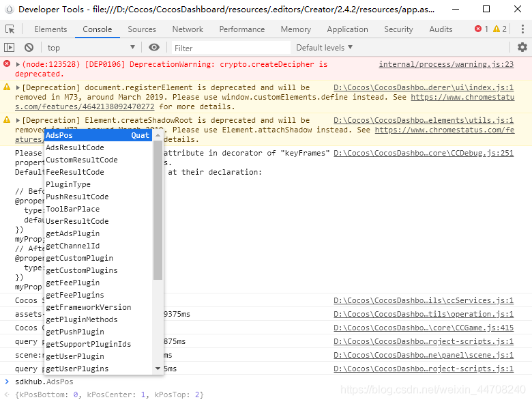Expand the document.registerElement deprecation warning

pyautogui.click(x=18, y=87)
